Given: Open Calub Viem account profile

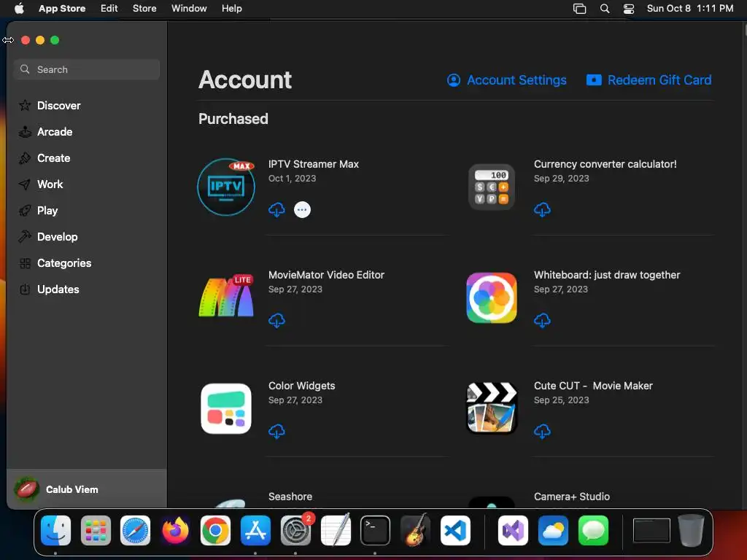Looking at the screenshot, I should (x=87, y=489).
